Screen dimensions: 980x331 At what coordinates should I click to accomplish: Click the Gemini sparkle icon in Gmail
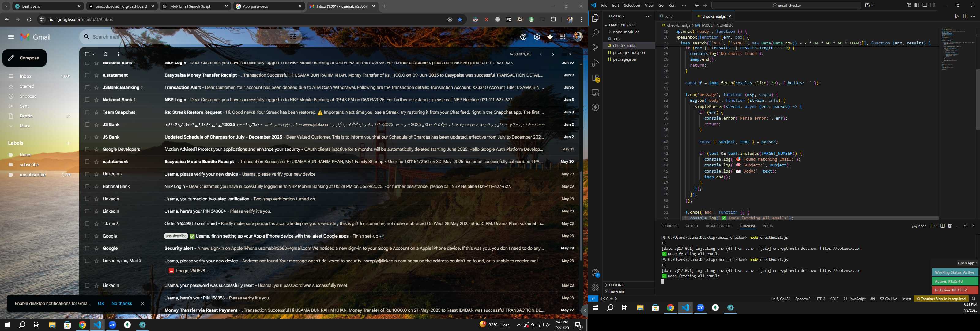pyautogui.click(x=550, y=37)
